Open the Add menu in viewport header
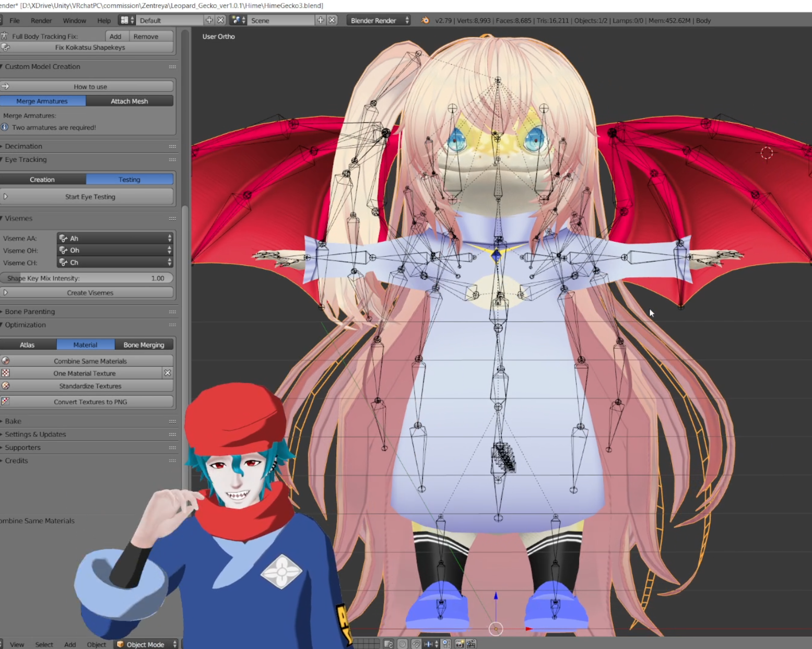The width and height of the screenshot is (812, 649). click(70, 644)
